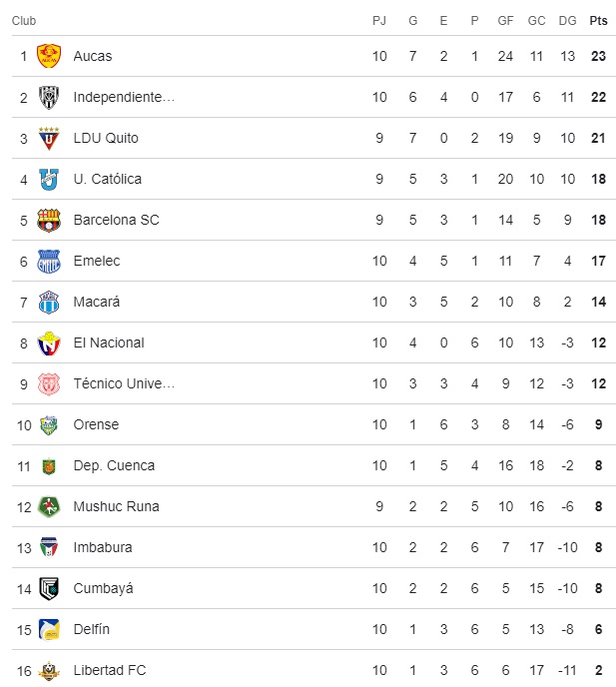Click the U. Católica crest icon

(49, 179)
